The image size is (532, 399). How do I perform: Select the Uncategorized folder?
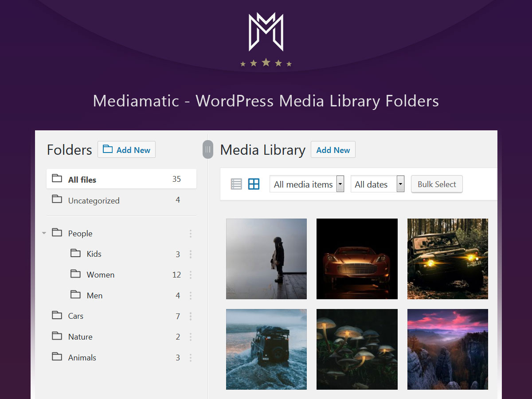click(x=121, y=200)
